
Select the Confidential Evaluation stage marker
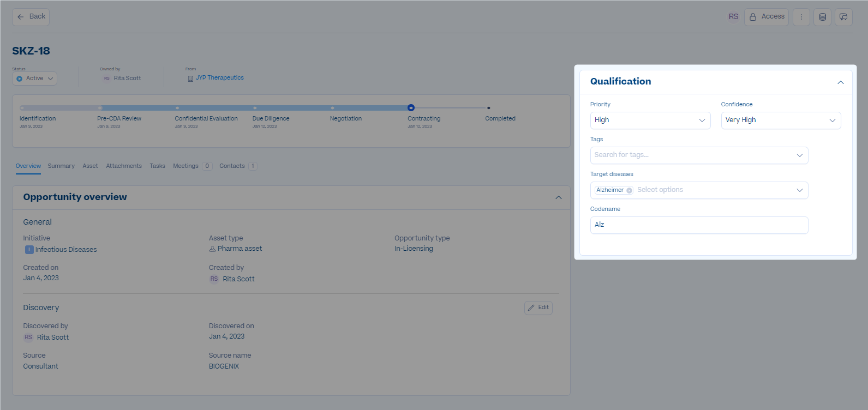coord(177,108)
